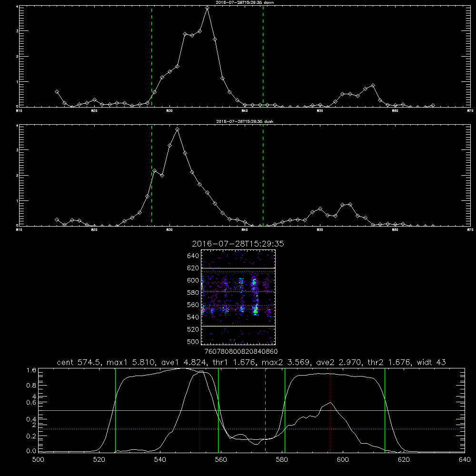Click the '620' x-axis label of bottom plot
The height and width of the screenshot is (476, 476).
[x=404, y=460]
